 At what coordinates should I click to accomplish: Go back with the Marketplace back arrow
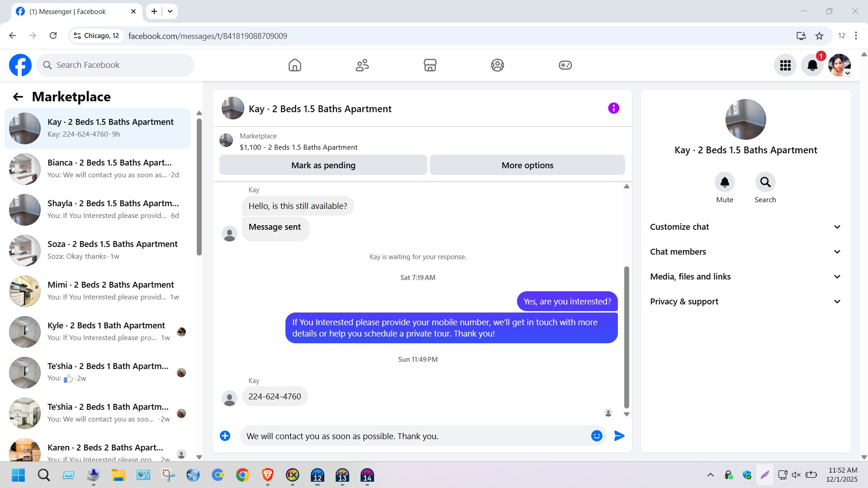click(x=18, y=97)
